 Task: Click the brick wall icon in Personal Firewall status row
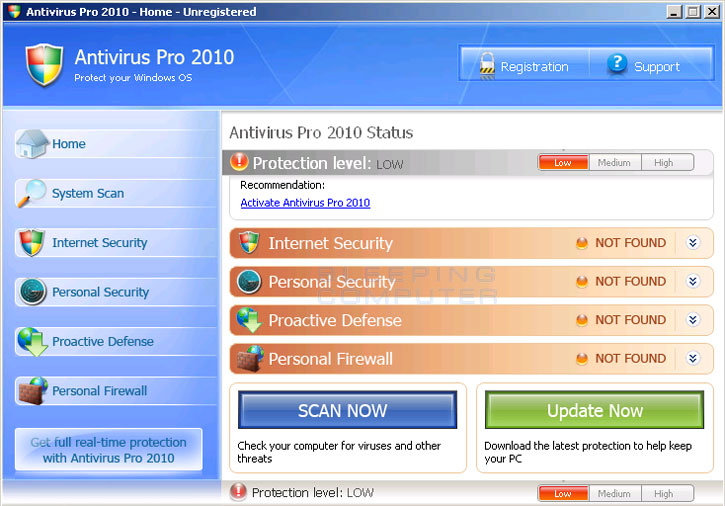(250, 359)
